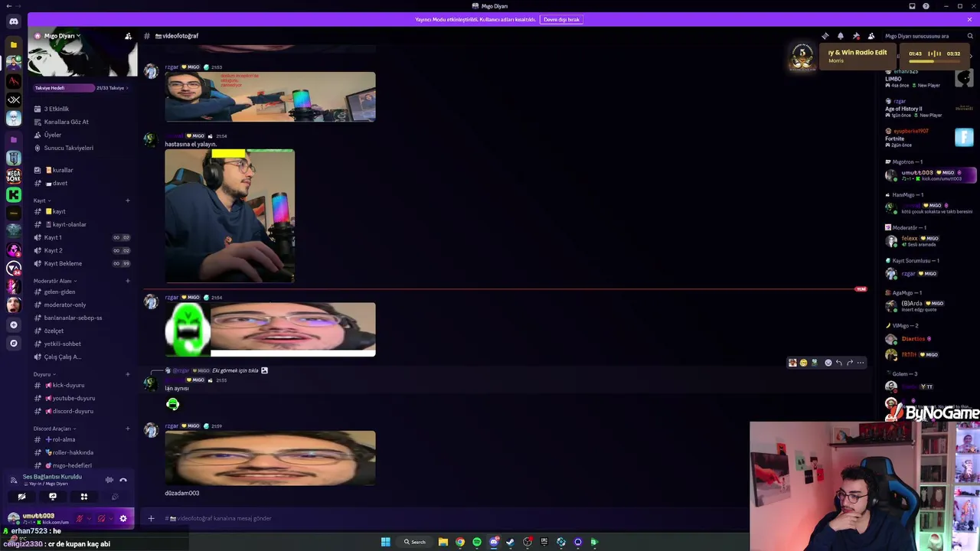Click the plus attachment button in message bar
This screenshot has width=980, height=551.
coord(151,518)
